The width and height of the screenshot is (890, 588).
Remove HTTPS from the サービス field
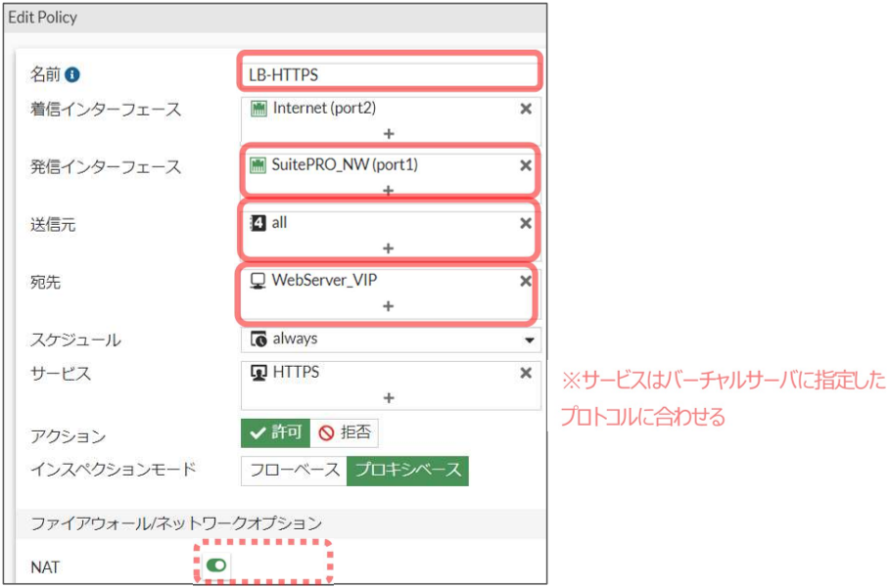tap(526, 372)
